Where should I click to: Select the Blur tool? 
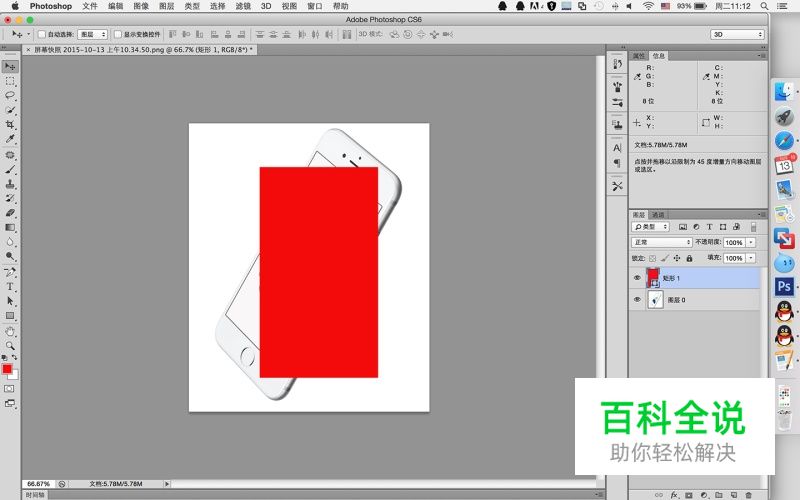pos(10,241)
